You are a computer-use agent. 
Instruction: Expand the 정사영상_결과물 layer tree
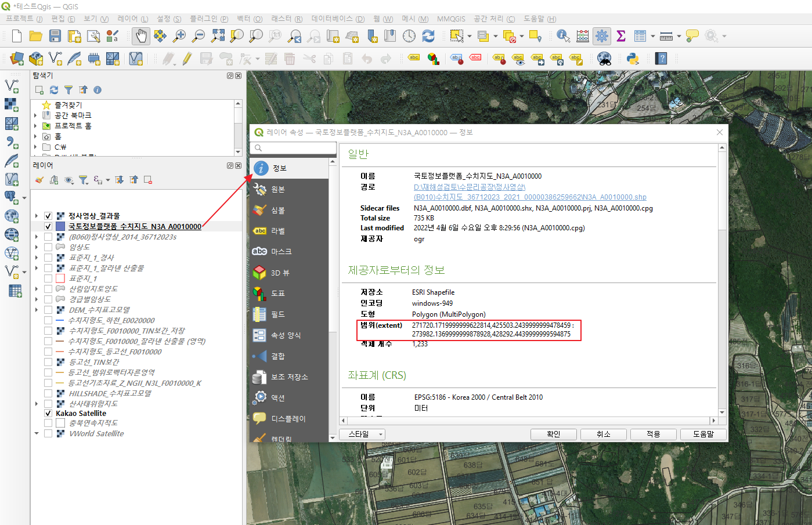(37, 216)
